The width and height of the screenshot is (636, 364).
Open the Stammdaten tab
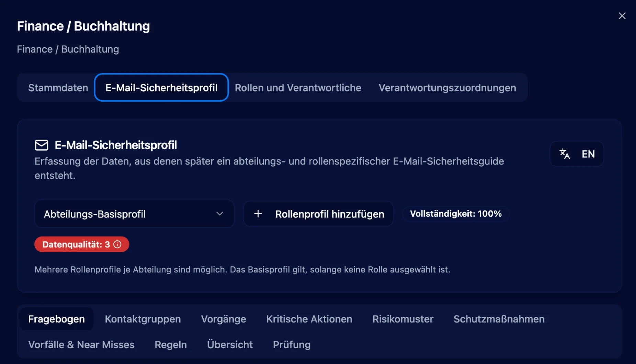58,88
